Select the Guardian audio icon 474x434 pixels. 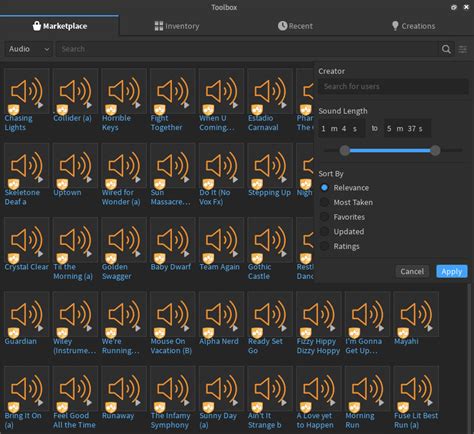27,314
